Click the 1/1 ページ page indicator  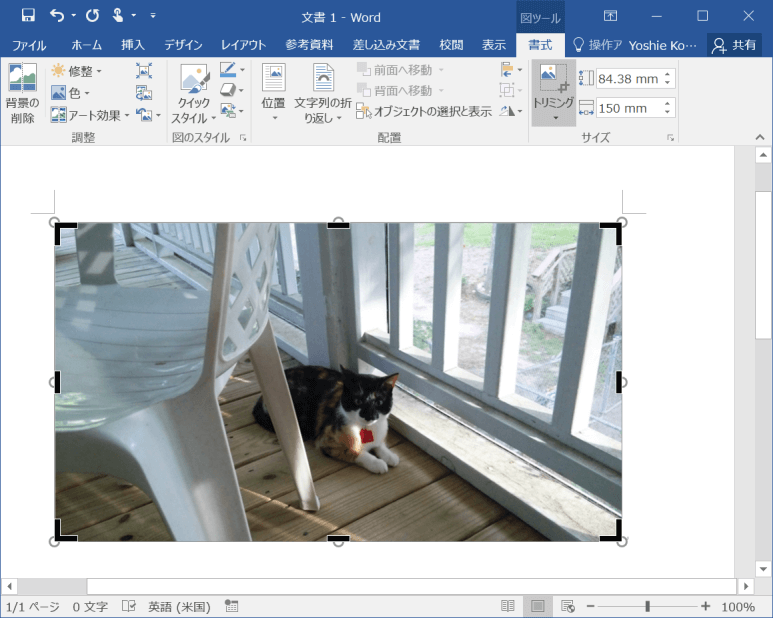[33, 607]
